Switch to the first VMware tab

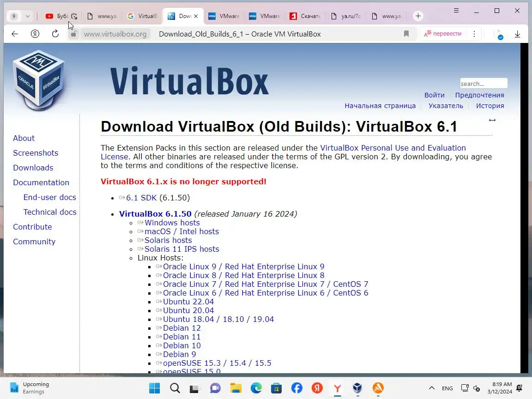[x=224, y=16]
